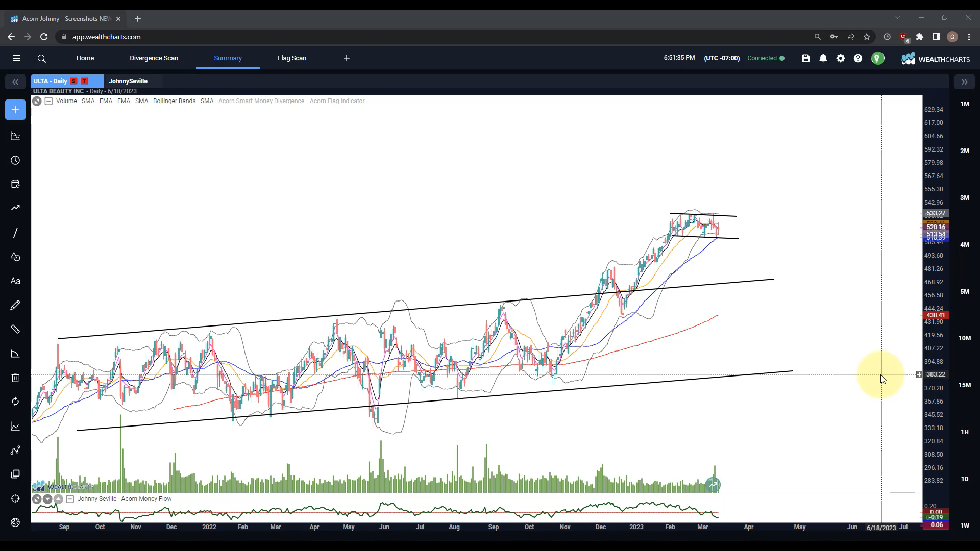Open the help question mark icon
980x551 pixels.
(858, 58)
